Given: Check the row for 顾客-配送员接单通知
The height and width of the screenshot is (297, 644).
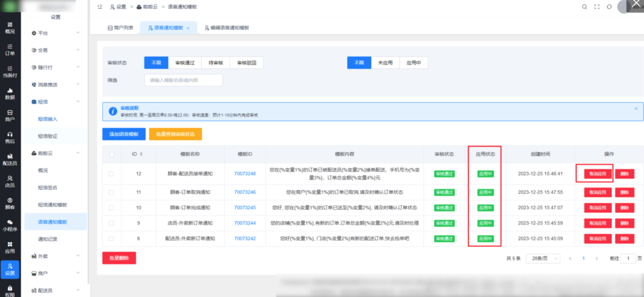Looking at the screenshot, I should coord(112,174).
